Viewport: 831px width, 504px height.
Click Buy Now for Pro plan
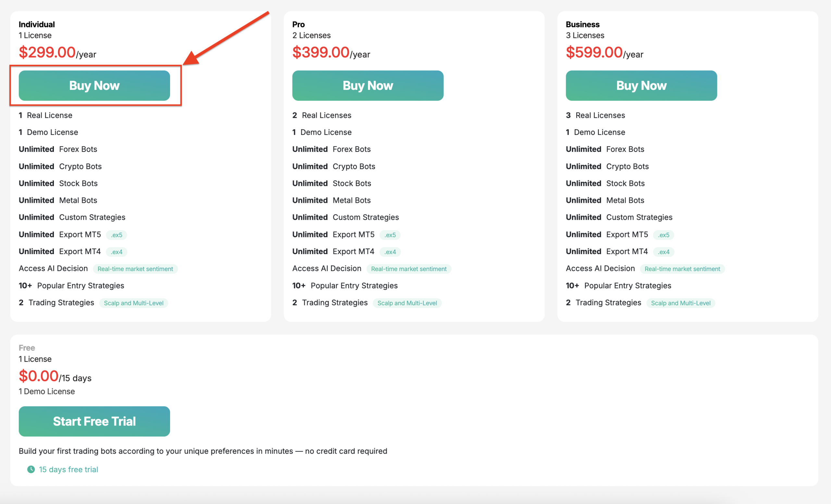pos(367,86)
